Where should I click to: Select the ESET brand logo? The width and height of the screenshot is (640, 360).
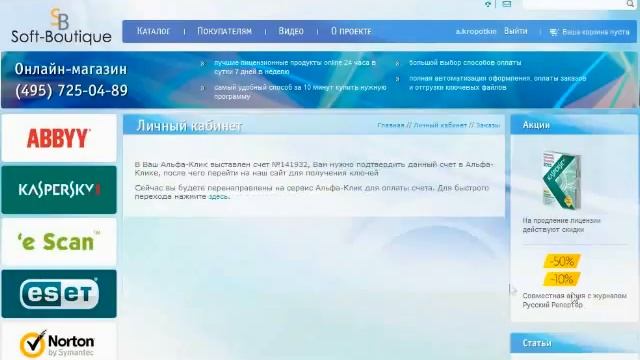(59, 293)
